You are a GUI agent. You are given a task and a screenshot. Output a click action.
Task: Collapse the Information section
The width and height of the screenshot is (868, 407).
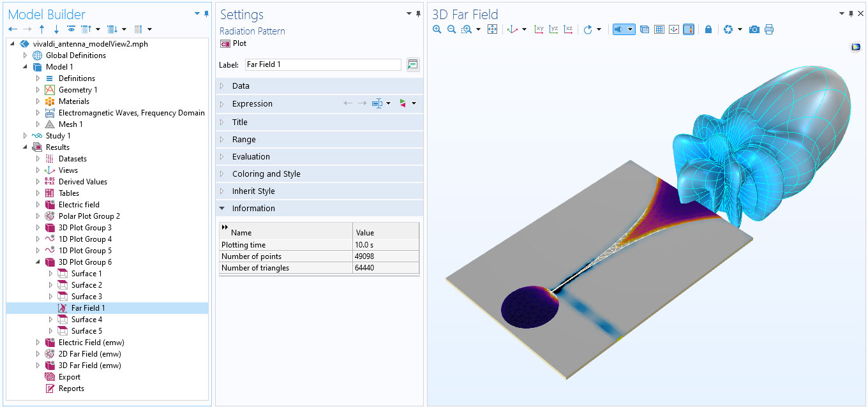[x=253, y=208]
